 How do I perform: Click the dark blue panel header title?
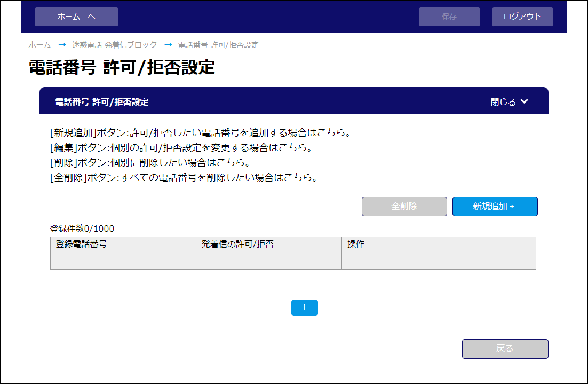(x=102, y=102)
